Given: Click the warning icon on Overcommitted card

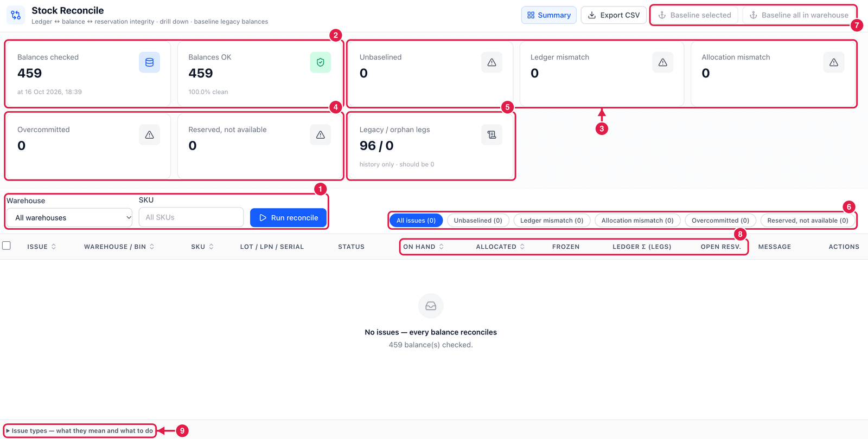Looking at the screenshot, I should (149, 135).
